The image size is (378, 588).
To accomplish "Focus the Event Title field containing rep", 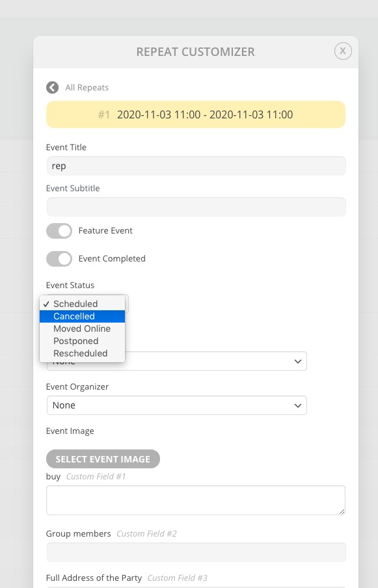I will [x=196, y=166].
